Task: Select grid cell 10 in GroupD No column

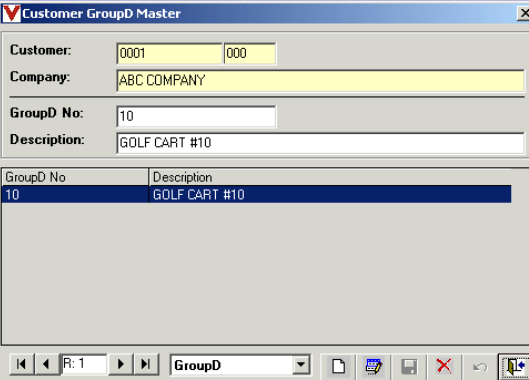Action: point(75,194)
